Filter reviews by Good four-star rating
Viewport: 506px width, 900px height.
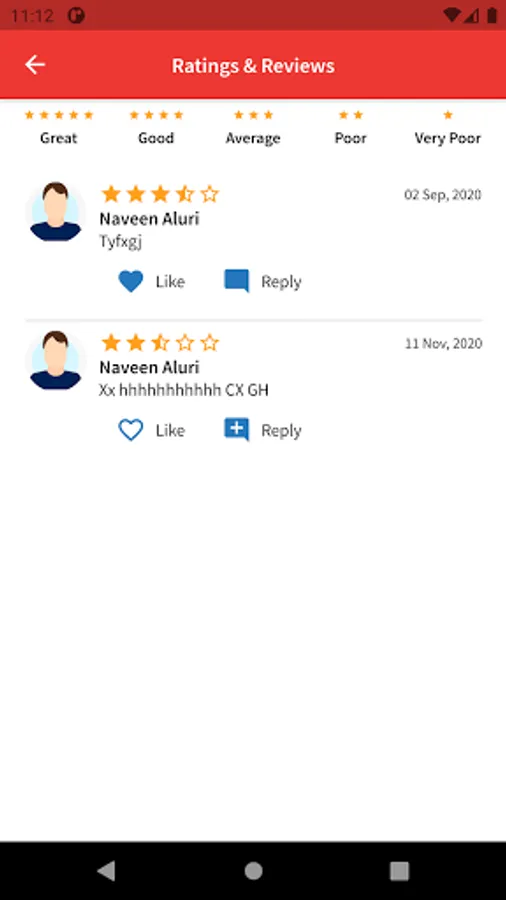(x=156, y=127)
